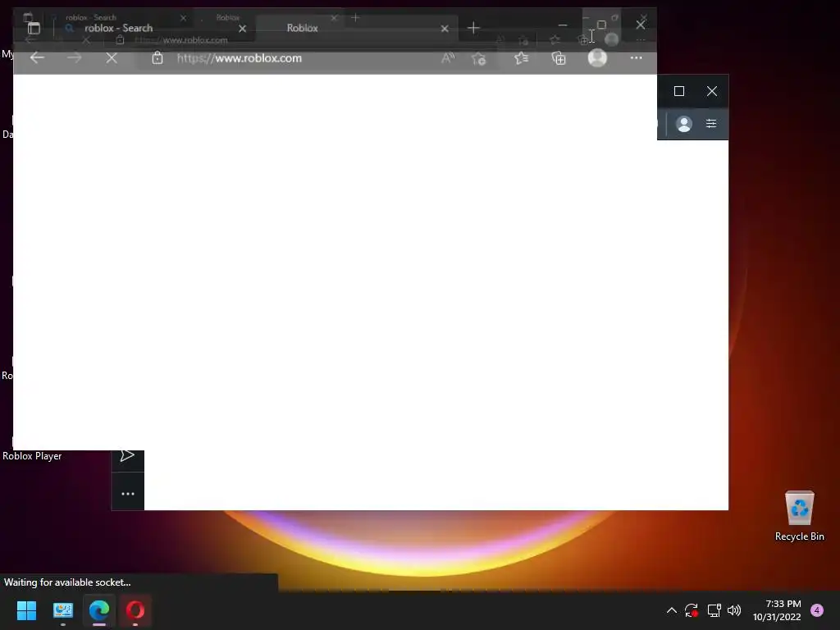Switch to the Roblox tab
This screenshot has width=840, height=630.
(357, 28)
